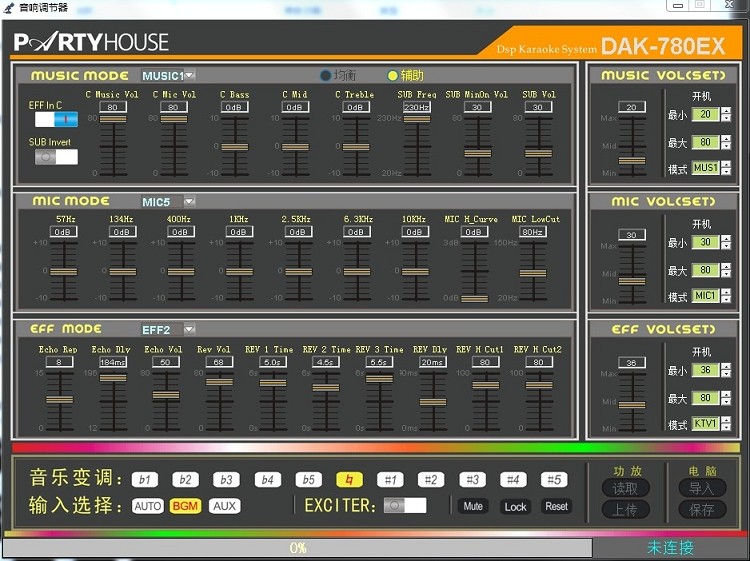Click the REV Dly slider handle
Screen dimensions: 750x561
point(432,402)
